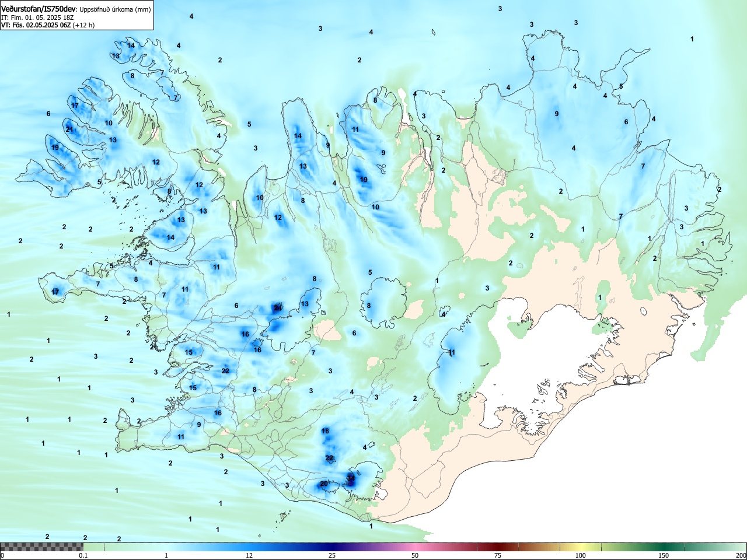The height and width of the screenshot is (560, 747).
Task: Click the 50 tick label on colour scale
Action: [415, 555]
